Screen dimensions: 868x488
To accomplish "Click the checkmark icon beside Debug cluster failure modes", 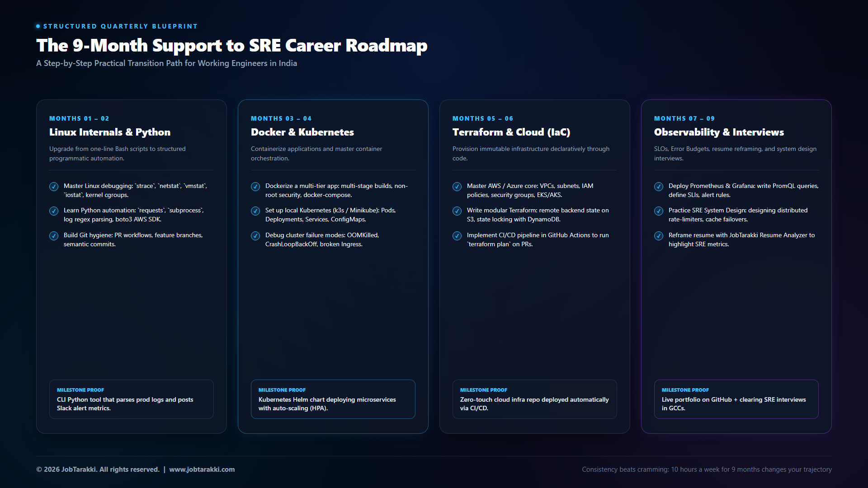I will click(255, 236).
